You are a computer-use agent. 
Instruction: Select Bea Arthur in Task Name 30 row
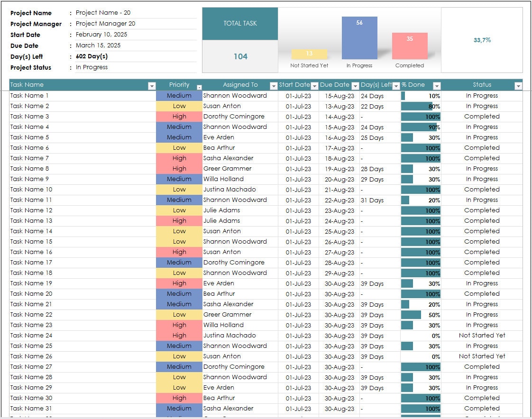pos(240,398)
